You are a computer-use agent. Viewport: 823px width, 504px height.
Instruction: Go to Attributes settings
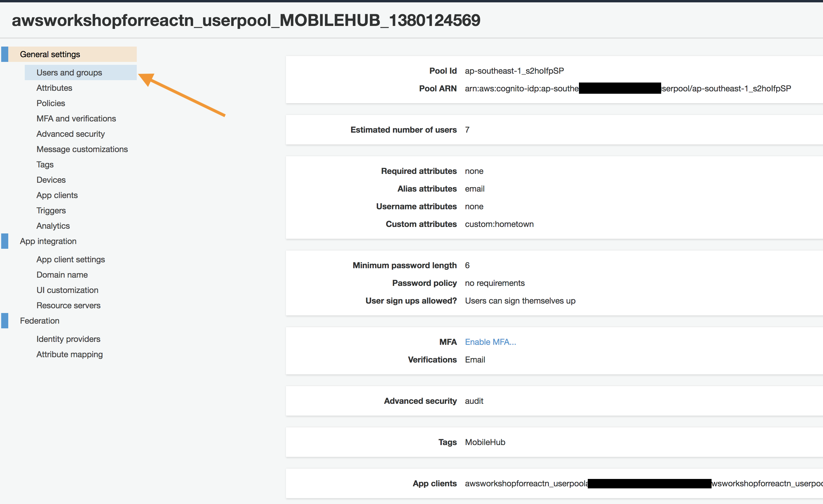pos(54,88)
